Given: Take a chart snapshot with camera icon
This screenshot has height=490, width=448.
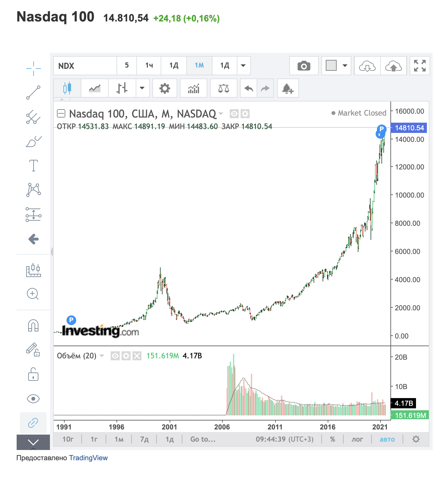Looking at the screenshot, I should tap(304, 66).
